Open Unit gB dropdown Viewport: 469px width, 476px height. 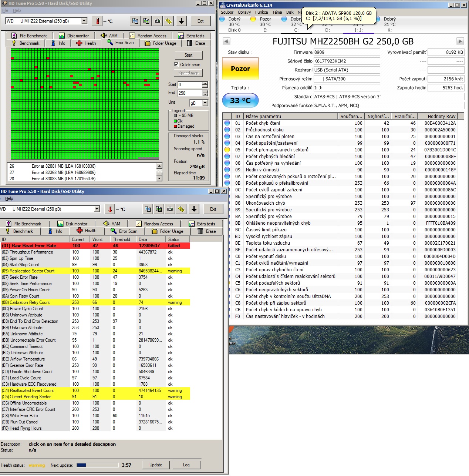pyautogui.click(x=205, y=103)
